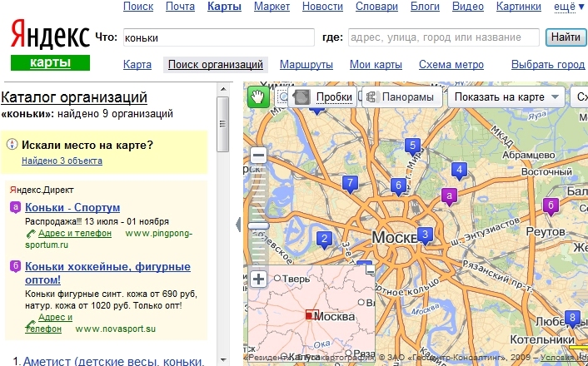Click map marker number 2
The image size is (588, 366).
(x=324, y=240)
